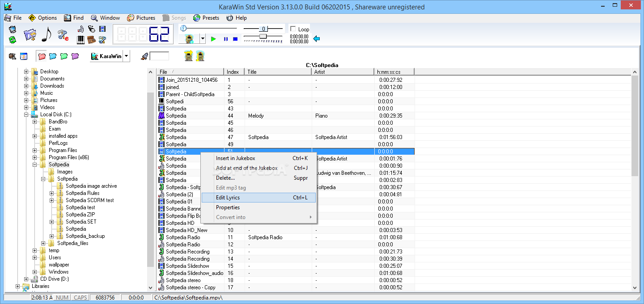Click the piano keyboard icon
The height and width of the screenshot is (304, 644).
coord(81,40)
